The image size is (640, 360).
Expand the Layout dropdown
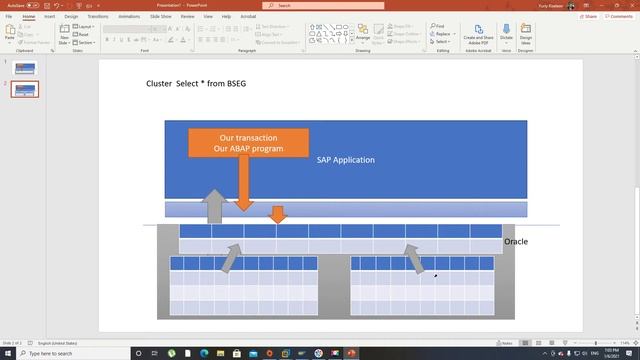coord(84,27)
